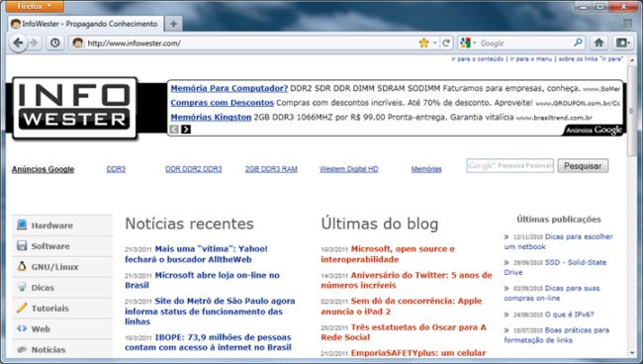The image size is (643, 364).
Task: Click the site favicon in address bar
Action: click(77, 43)
